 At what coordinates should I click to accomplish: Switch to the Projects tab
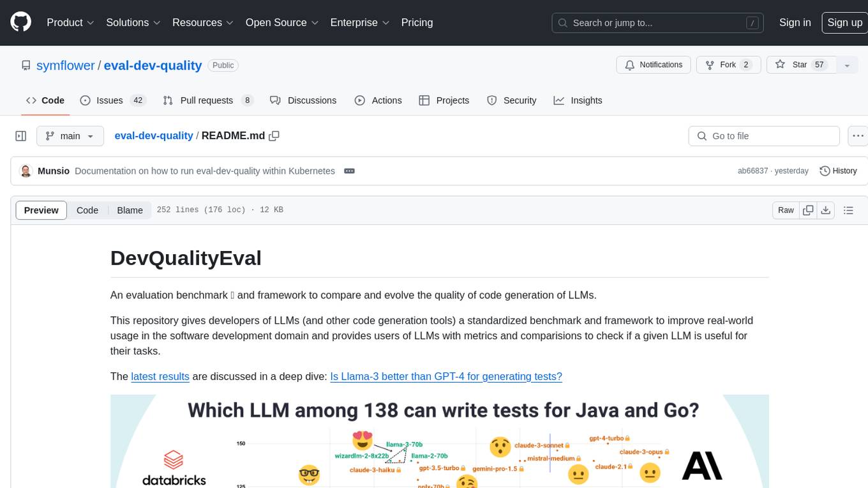point(444,100)
